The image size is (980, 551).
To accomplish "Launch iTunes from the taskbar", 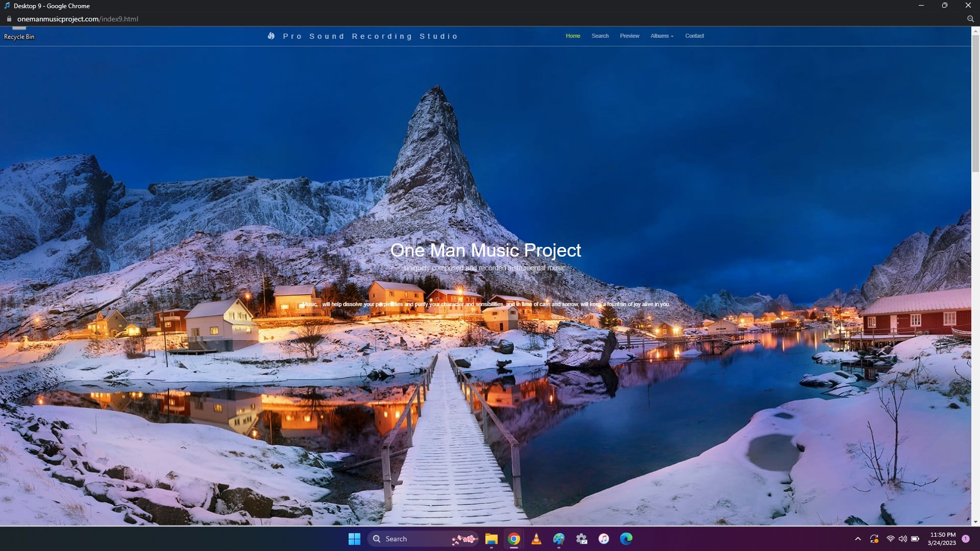I will (604, 539).
